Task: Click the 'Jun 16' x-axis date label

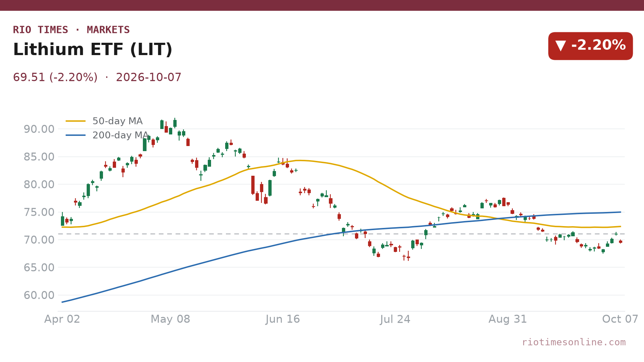Action: pyautogui.click(x=283, y=319)
